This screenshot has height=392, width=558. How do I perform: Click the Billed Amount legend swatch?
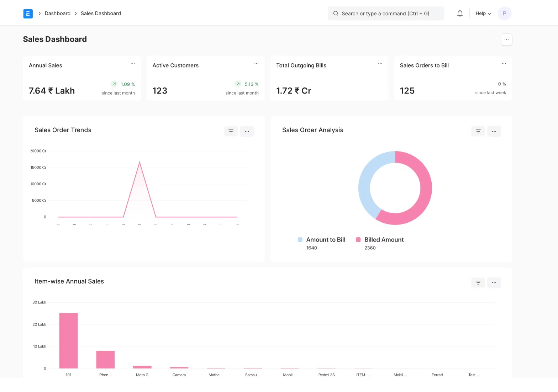pos(358,240)
